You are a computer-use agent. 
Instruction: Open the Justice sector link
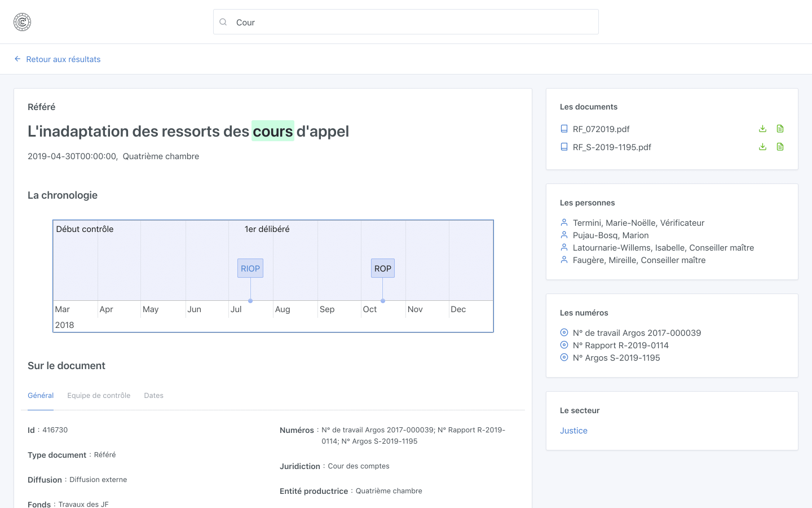tap(573, 430)
